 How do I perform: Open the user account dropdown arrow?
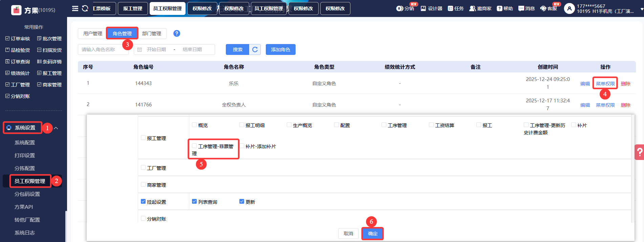(642, 9)
